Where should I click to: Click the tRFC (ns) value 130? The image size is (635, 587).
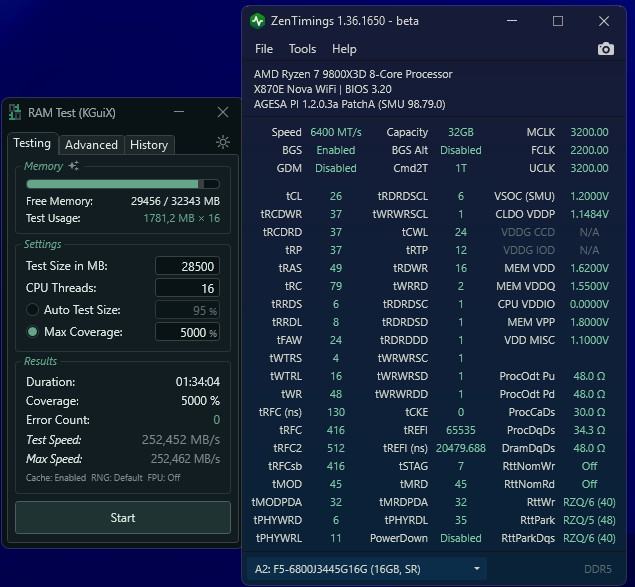pyautogui.click(x=336, y=412)
